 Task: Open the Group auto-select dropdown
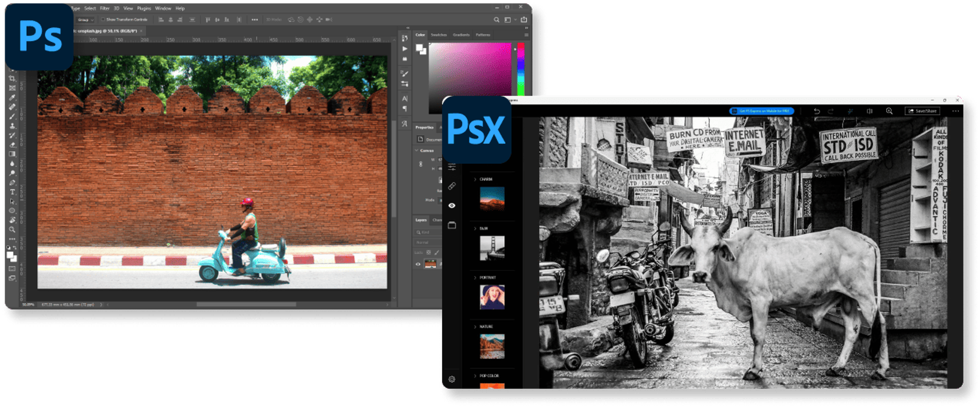click(x=85, y=20)
